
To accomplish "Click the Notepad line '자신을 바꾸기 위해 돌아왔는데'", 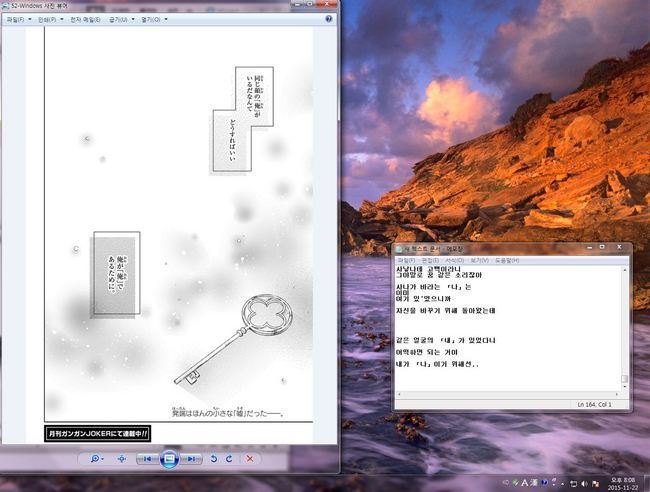I will click(x=445, y=310).
